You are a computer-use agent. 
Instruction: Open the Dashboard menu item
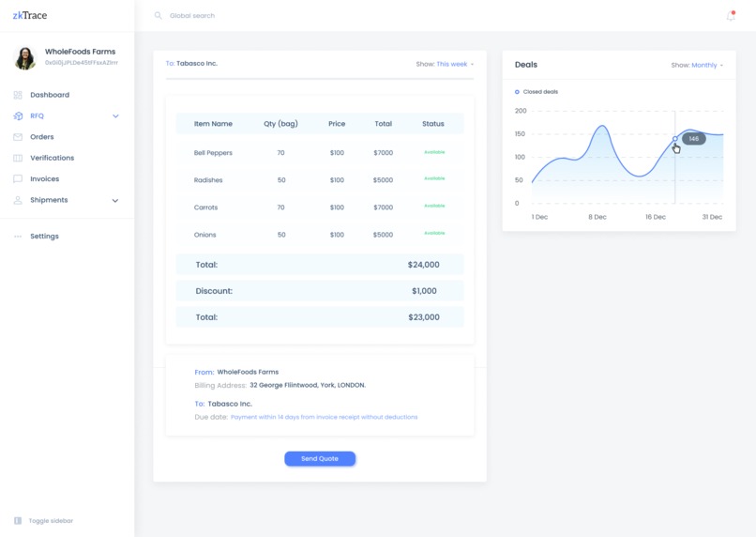click(50, 95)
